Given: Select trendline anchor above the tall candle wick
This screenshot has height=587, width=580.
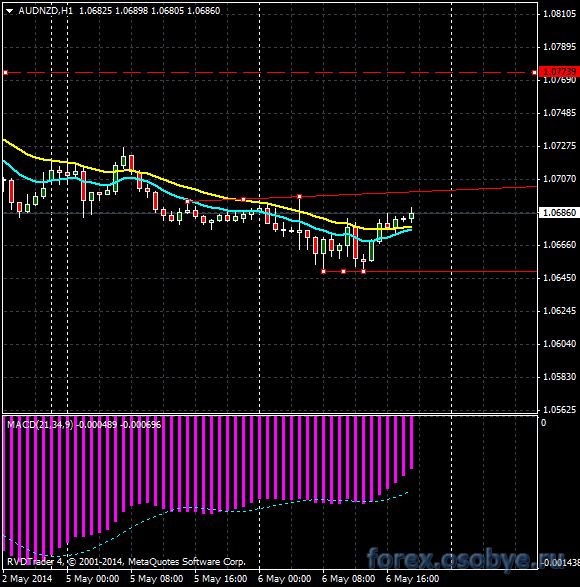Looking at the screenshot, I should (299, 197).
